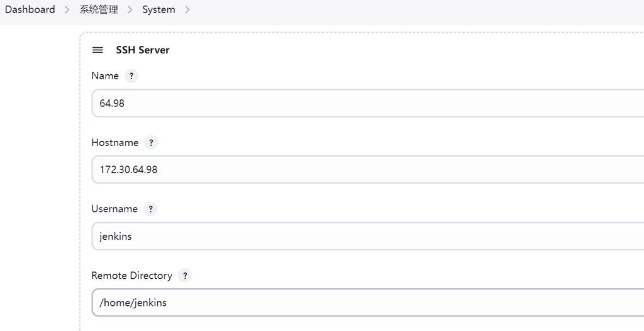Click the Remote Directory label text
644x331 pixels.
click(131, 276)
